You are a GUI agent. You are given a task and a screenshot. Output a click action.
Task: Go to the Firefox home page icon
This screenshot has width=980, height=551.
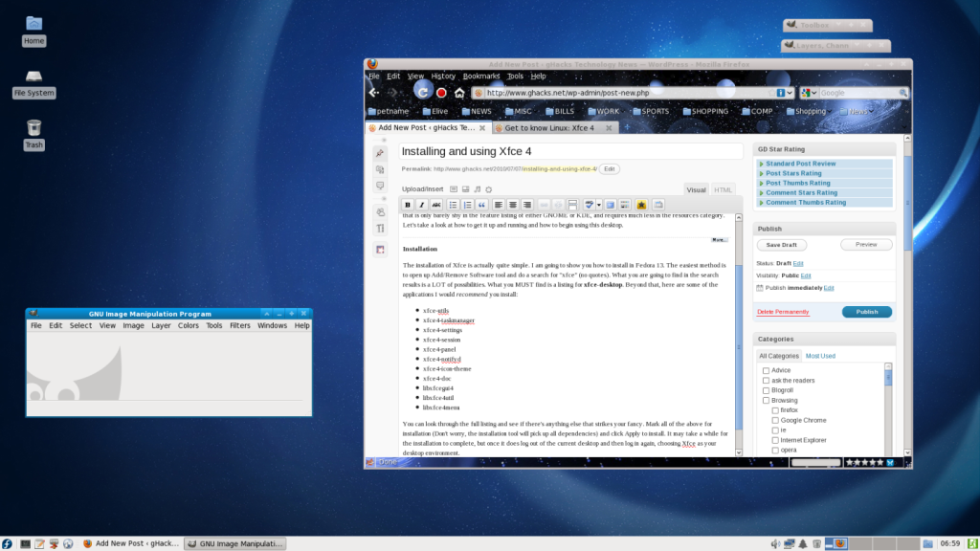pyautogui.click(x=459, y=93)
